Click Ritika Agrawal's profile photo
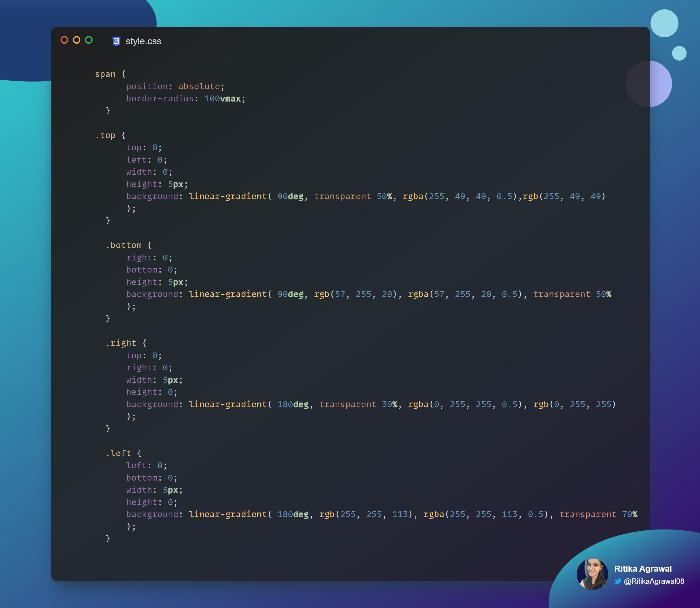This screenshot has width=700, height=608. pos(592,574)
